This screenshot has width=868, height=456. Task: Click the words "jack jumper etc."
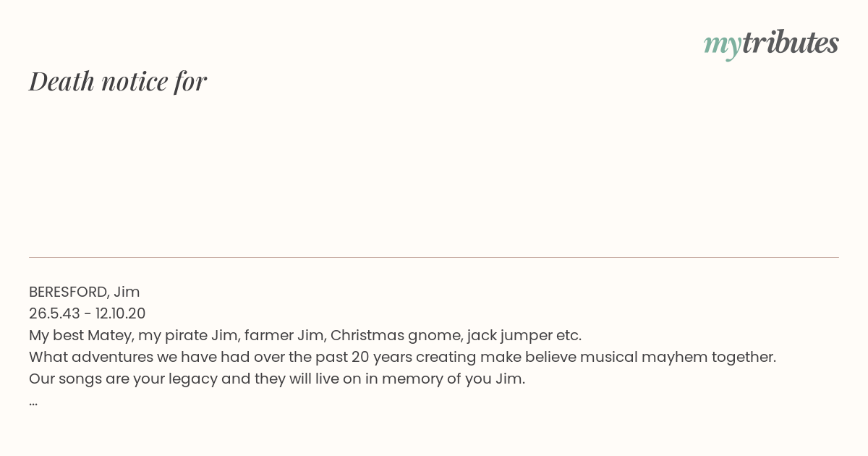click(524, 336)
